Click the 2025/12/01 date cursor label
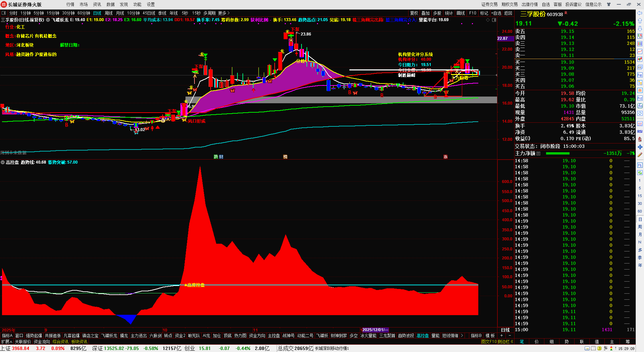Image resolution: width=644 pixels, height=352 pixels. (x=375, y=330)
